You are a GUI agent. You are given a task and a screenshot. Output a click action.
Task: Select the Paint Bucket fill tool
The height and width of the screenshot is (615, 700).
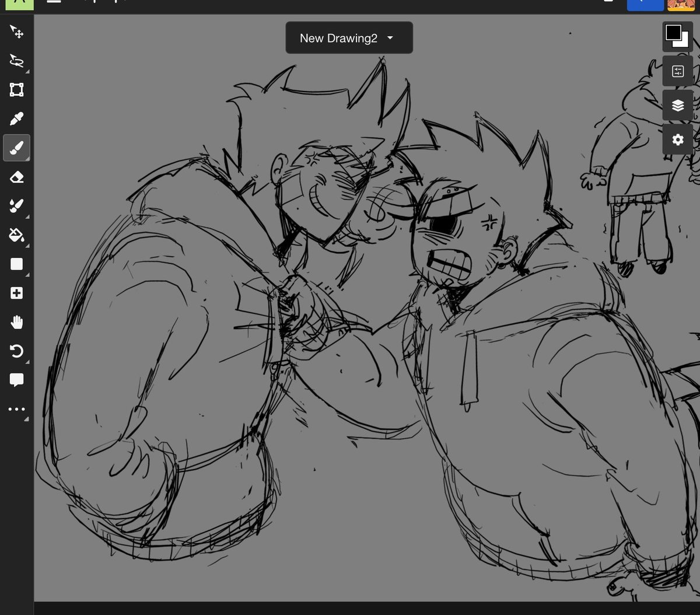(16, 235)
